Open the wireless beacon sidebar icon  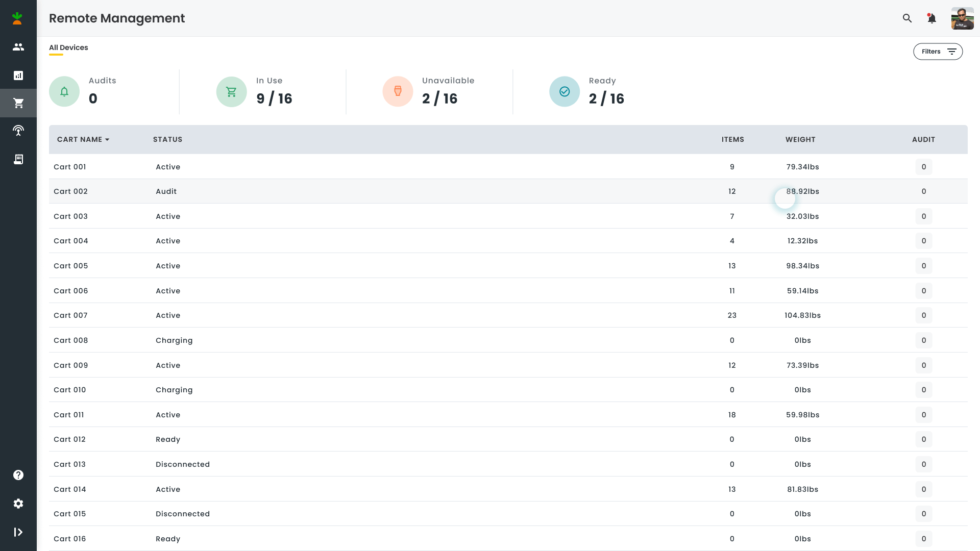point(18,131)
